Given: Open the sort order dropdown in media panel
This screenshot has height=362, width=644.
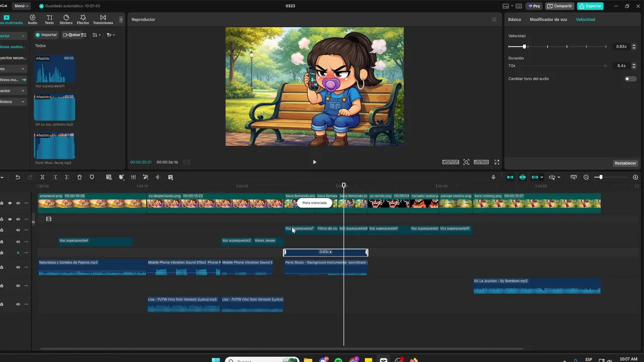Looking at the screenshot, I should (97, 35).
